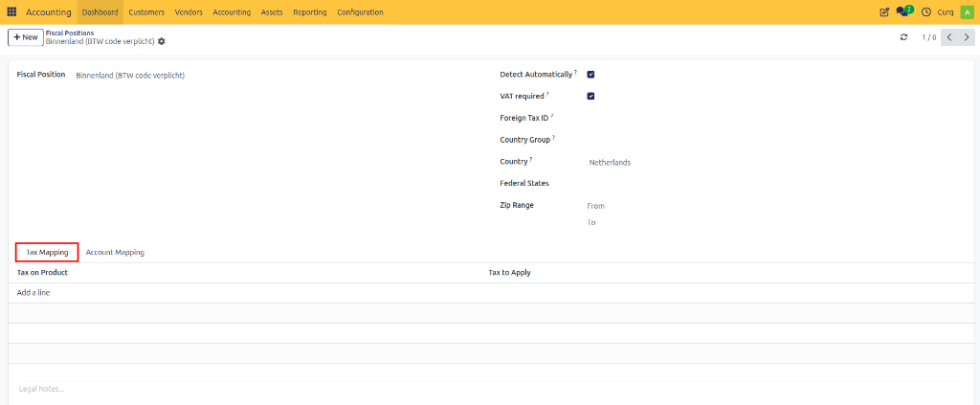This screenshot has width=980, height=405.
Task: Switch to the Account Mapping tab
Action: pyautogui.click(x=115, y=253)
